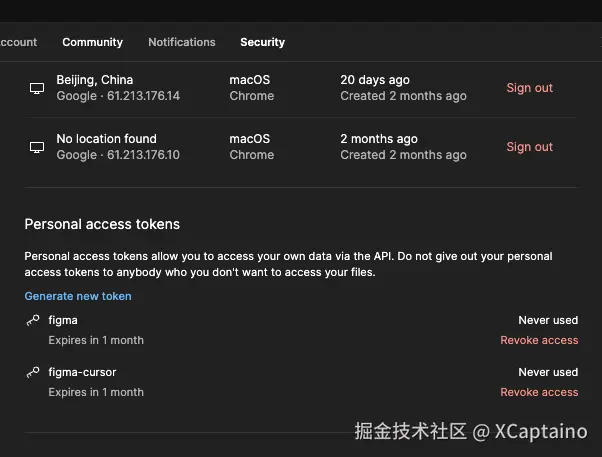
Task: Click the figma-cursor token name
Action: [82, 372]
